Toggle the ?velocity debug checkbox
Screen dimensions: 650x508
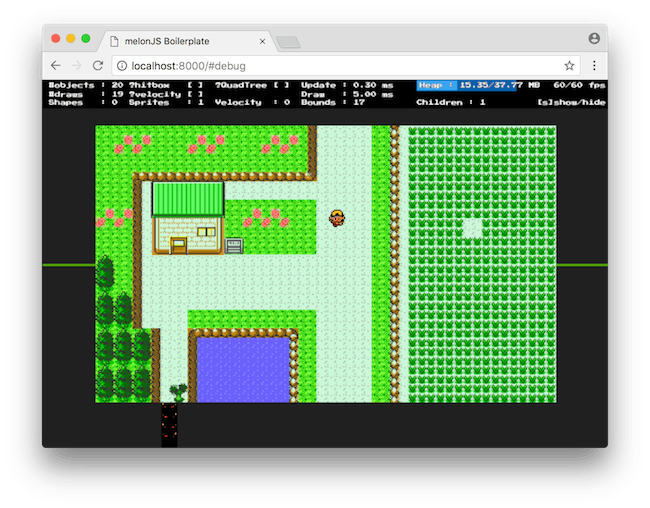pos(195,94)
